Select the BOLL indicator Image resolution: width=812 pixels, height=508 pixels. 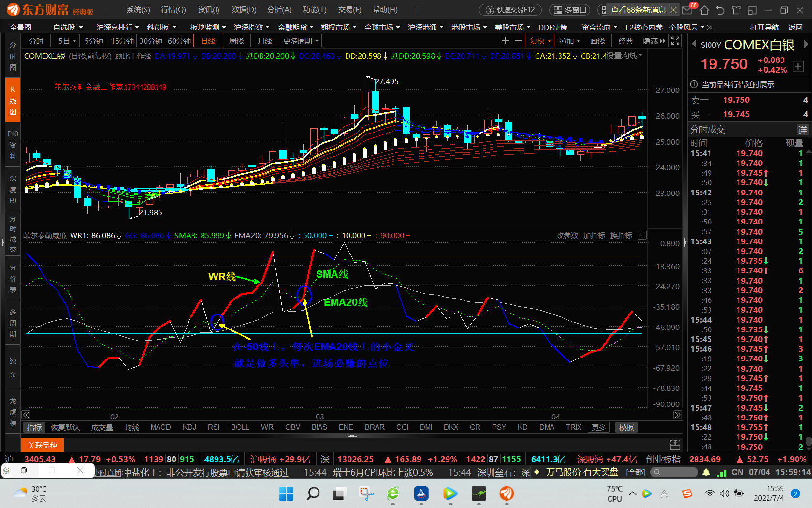pos(240,427)
